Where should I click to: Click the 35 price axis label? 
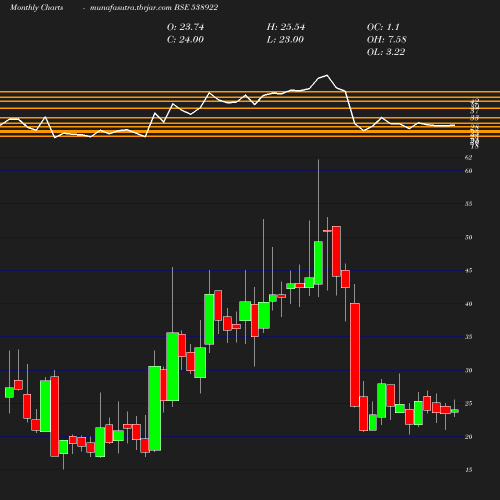(468, 337)
